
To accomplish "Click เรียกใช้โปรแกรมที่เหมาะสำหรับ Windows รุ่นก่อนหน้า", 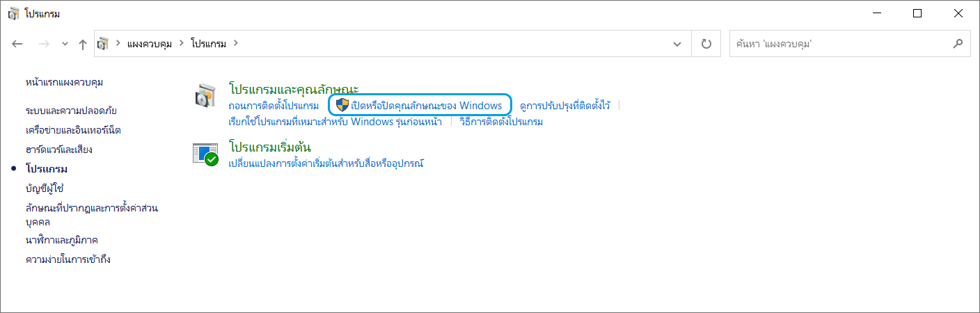I will (x=335, y=122).
